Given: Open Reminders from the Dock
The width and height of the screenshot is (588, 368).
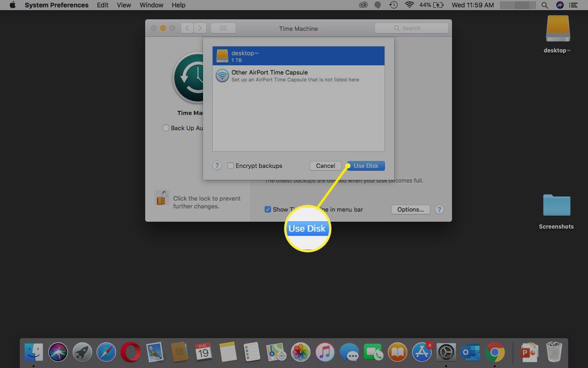Looking at the screenshot, I should point(252,353).
